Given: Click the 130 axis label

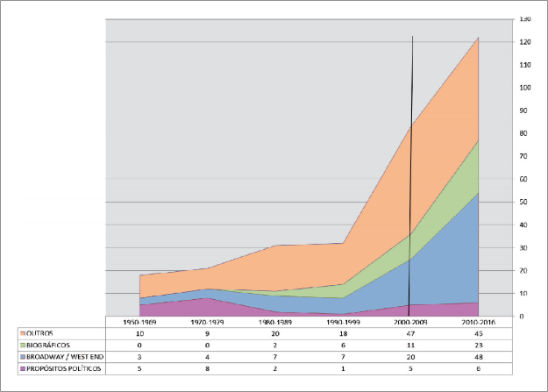Looking at the screenshot, I should (x=526, y=19).
